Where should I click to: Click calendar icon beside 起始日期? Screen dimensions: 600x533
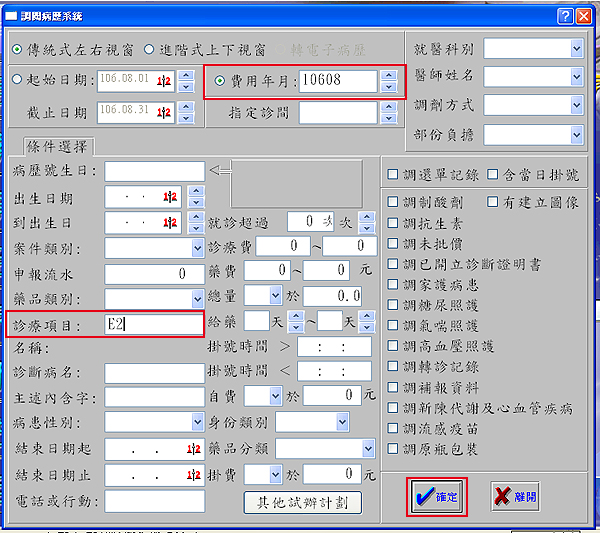click(166, 80)
